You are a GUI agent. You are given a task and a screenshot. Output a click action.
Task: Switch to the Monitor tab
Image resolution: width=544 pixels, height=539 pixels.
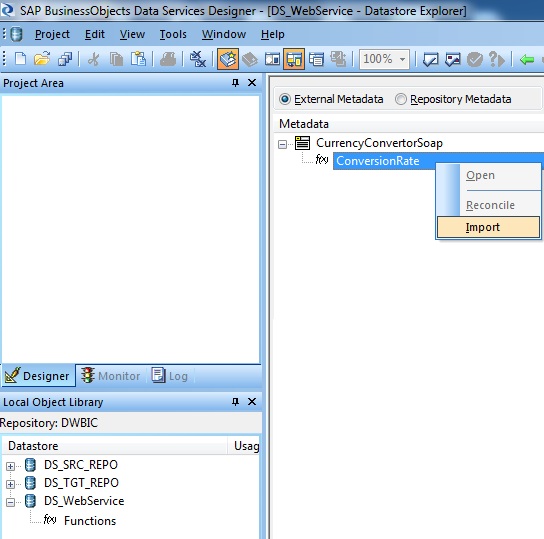111,376
